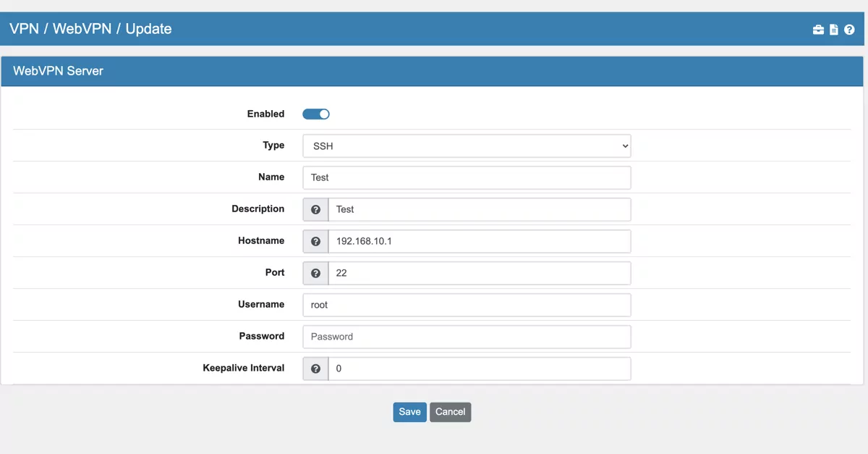Cancel the WebVPN server update

[450, 411]
